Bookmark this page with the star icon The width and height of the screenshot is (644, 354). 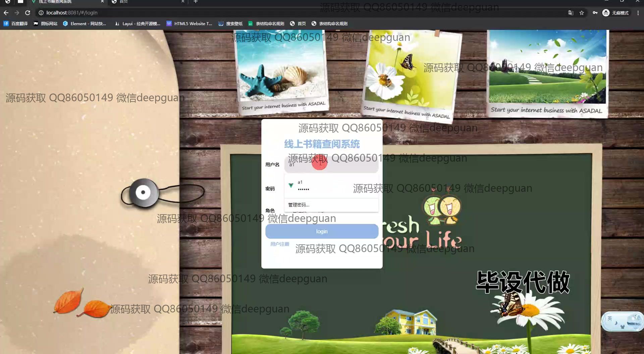pyautogui.click(x=582, y=13)
